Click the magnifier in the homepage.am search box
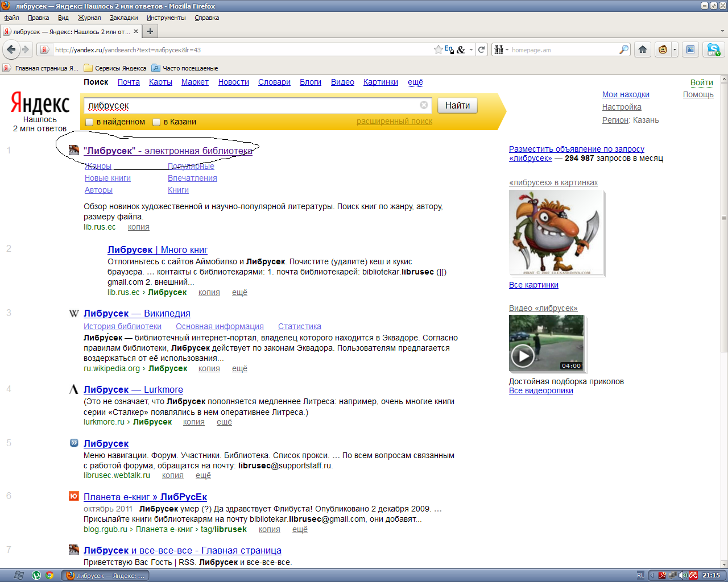 point(623,49)
